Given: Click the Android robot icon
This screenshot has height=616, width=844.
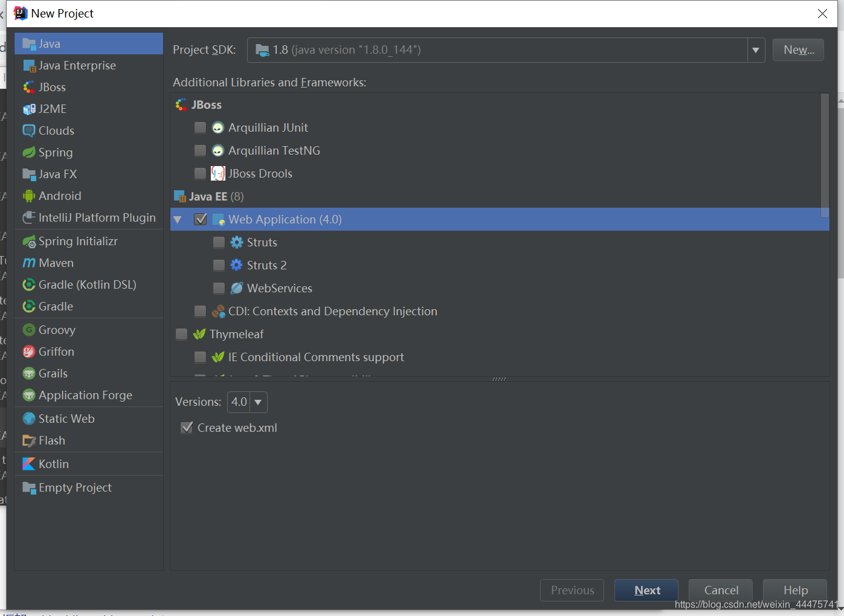Looking at the screenshot, I should (29, 196).
